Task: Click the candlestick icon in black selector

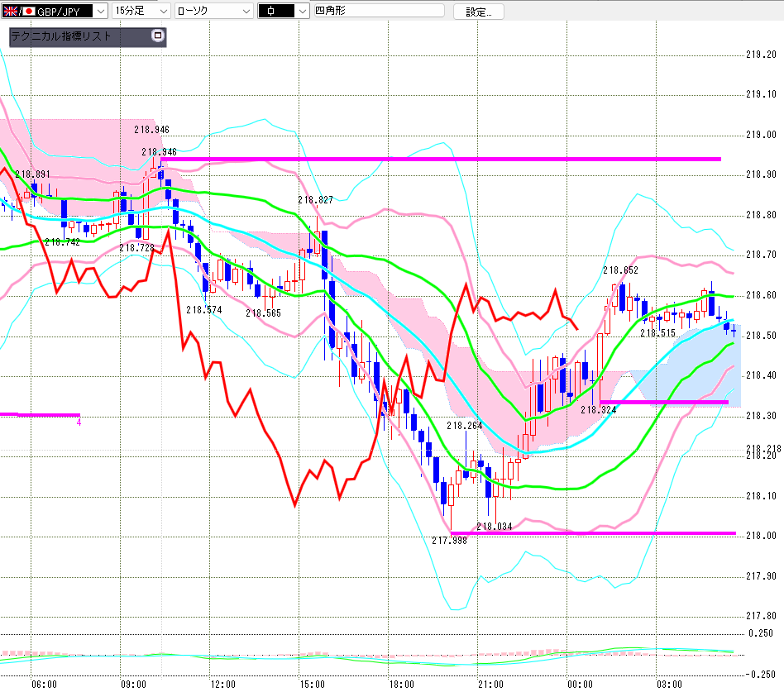Action: pyautogui.click(x=270, y=11)
